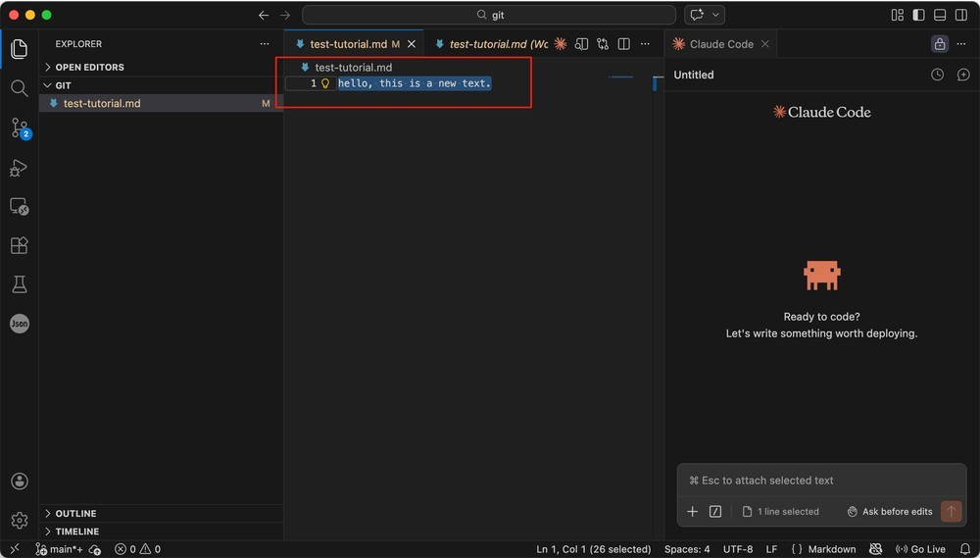This screenshot has height=558, width=980.
Task: Toggle Ask before edits permission mode
Action: pos(890,512)
